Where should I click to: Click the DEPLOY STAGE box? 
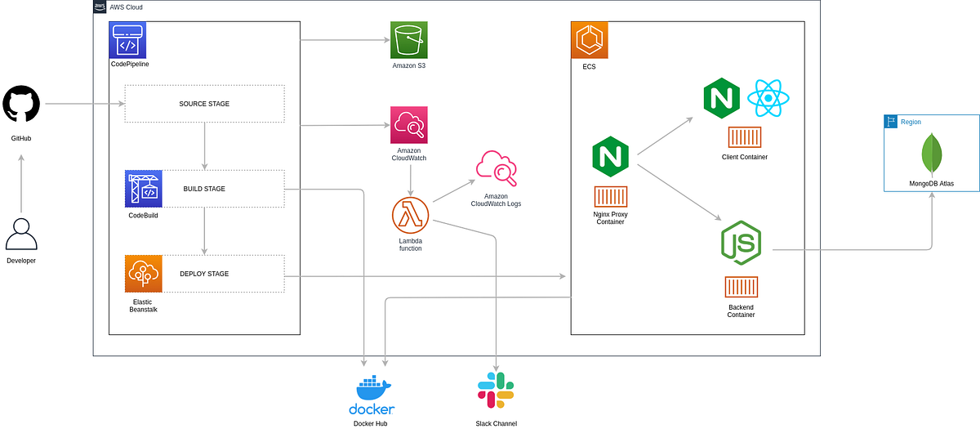(204, 274)
